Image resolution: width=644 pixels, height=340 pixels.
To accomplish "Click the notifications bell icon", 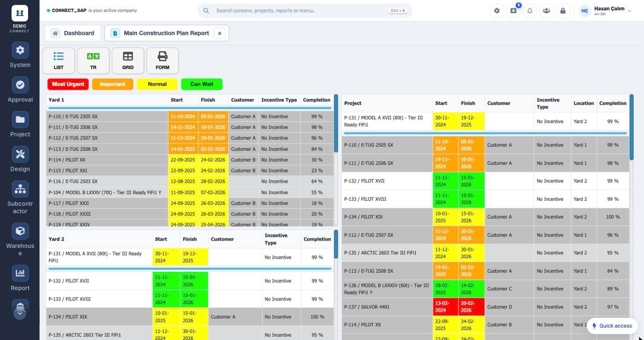I will click(530, 11).
